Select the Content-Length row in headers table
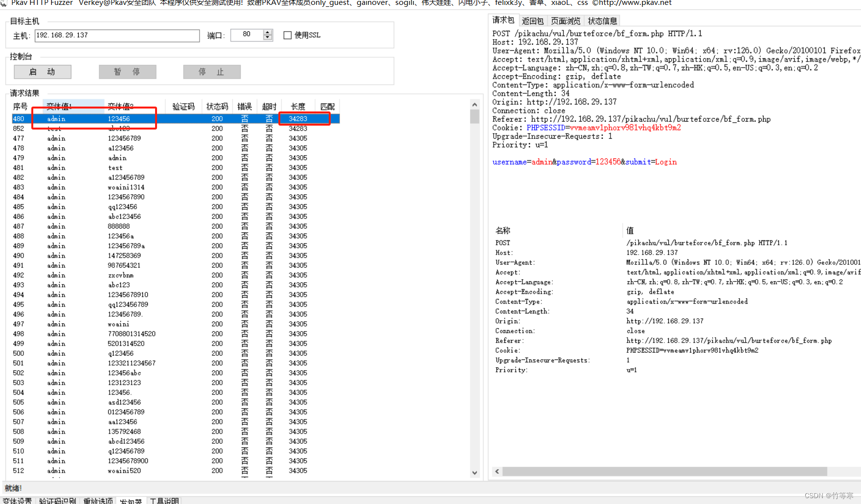The width and height of the screenshot is (861, 504). click(x=678, y=311)
